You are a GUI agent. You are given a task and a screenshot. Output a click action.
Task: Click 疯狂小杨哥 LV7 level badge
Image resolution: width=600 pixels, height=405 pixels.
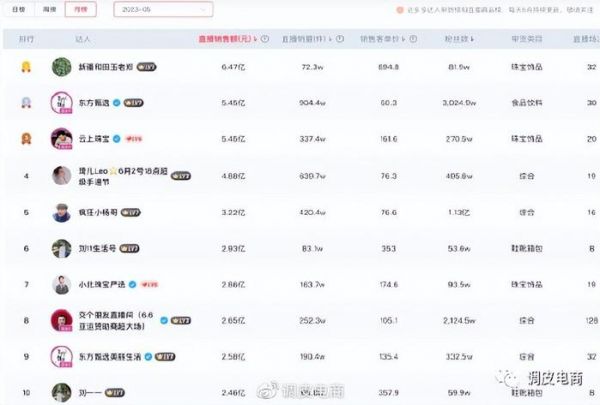point(132,212)
